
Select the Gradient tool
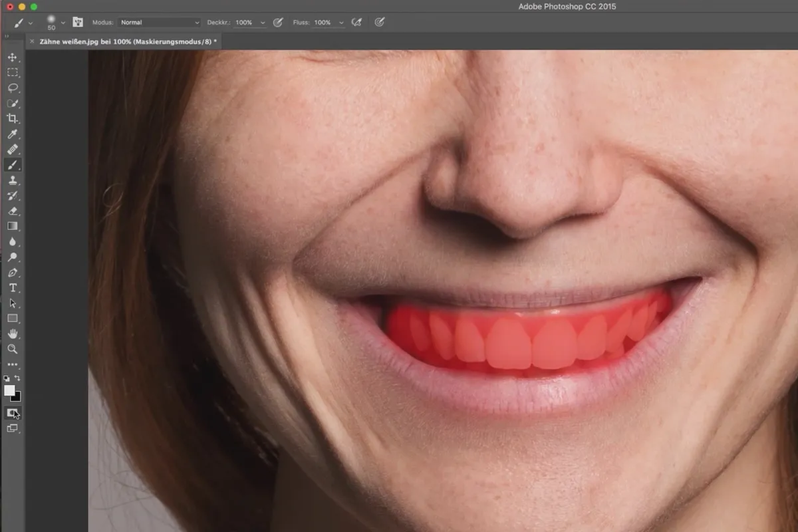(x=13, y=226)
